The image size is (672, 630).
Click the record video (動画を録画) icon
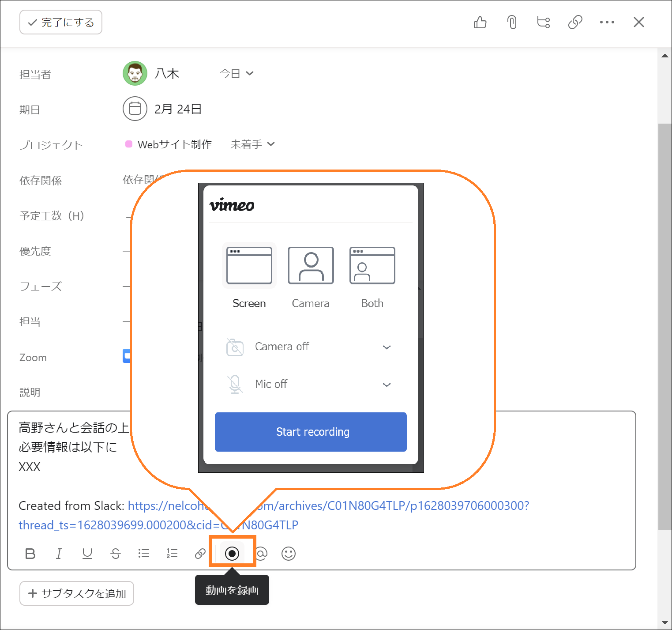pos(232,553)
